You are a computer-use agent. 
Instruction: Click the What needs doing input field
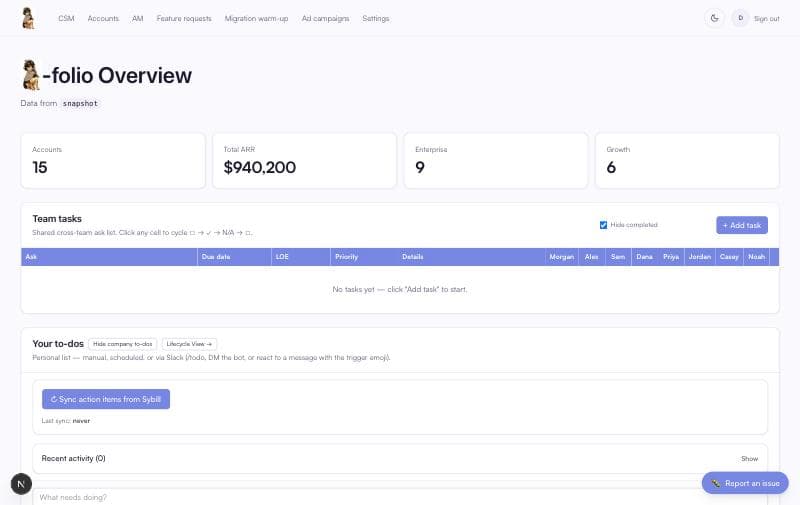click(400, 497)
